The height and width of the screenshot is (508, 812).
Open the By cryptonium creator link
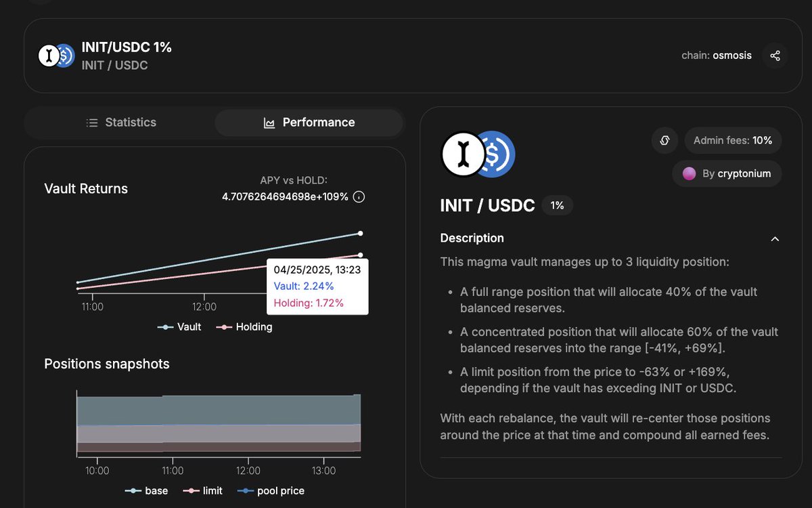pyautogui.click(x=727, y=173)
